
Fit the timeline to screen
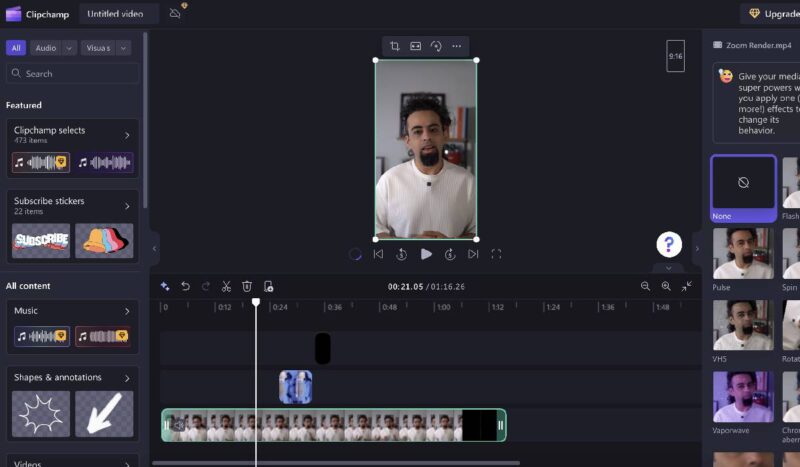[687, 286]
